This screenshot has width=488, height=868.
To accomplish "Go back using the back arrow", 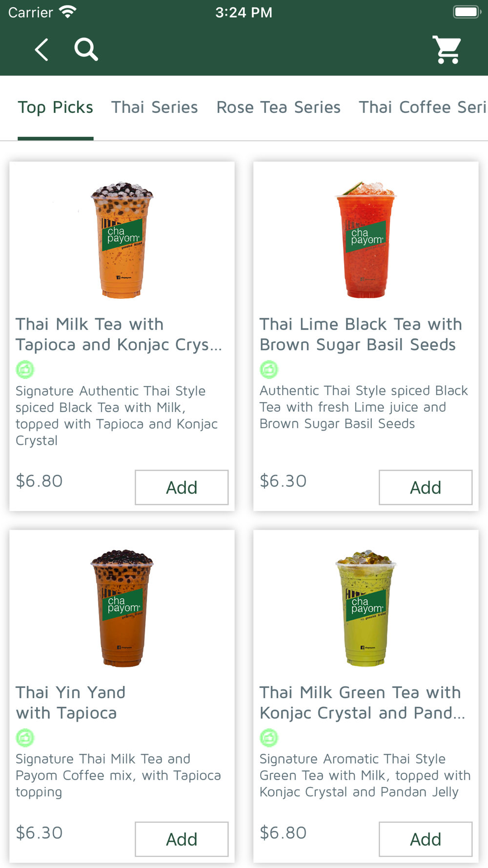I will pyautogui.click(x=41, y=49).
